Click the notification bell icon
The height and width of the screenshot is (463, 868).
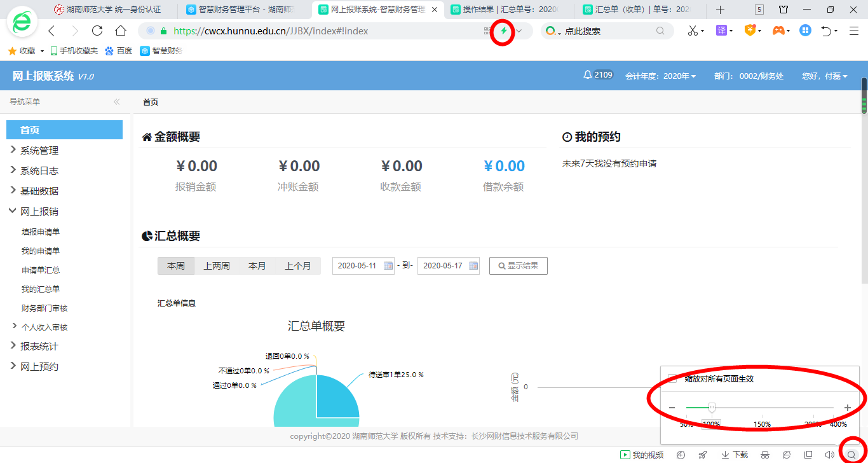click(x=587, y=75)
